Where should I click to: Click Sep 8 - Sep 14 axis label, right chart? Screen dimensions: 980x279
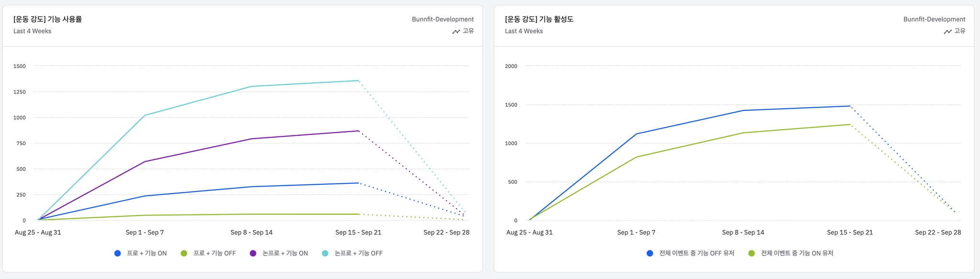click(x=743, y=233)
